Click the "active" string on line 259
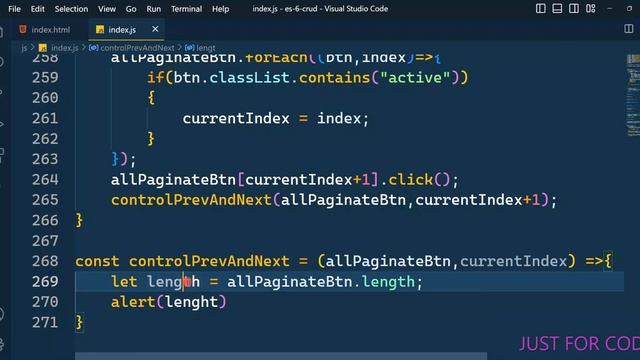The image size is (640, 360). coord(415,78)
